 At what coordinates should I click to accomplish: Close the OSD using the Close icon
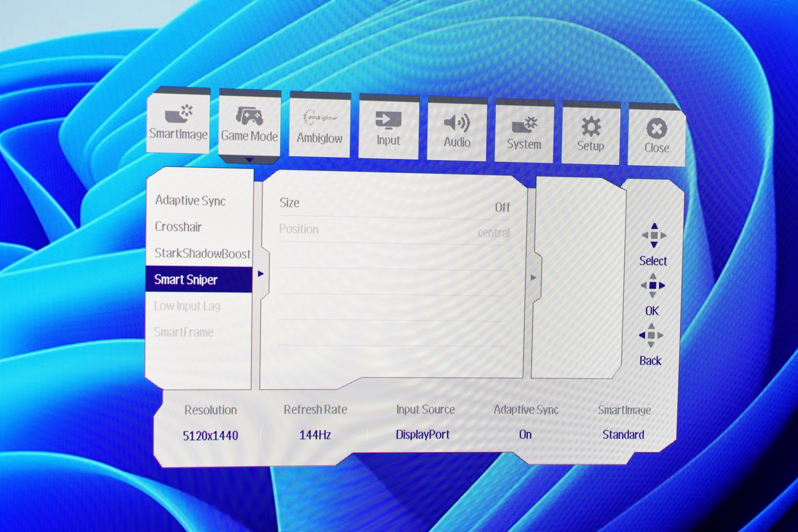657,129
